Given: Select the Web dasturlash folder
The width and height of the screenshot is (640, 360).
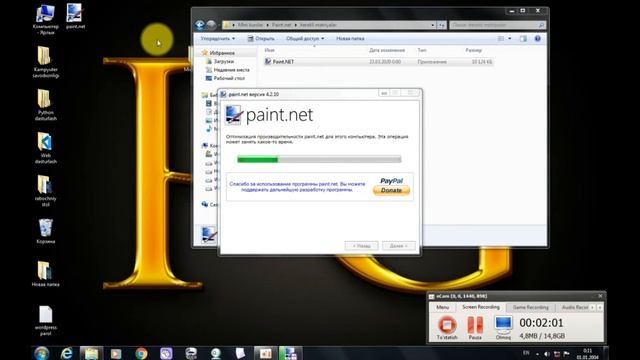Looking at the screenshot, I should point(45,148).
